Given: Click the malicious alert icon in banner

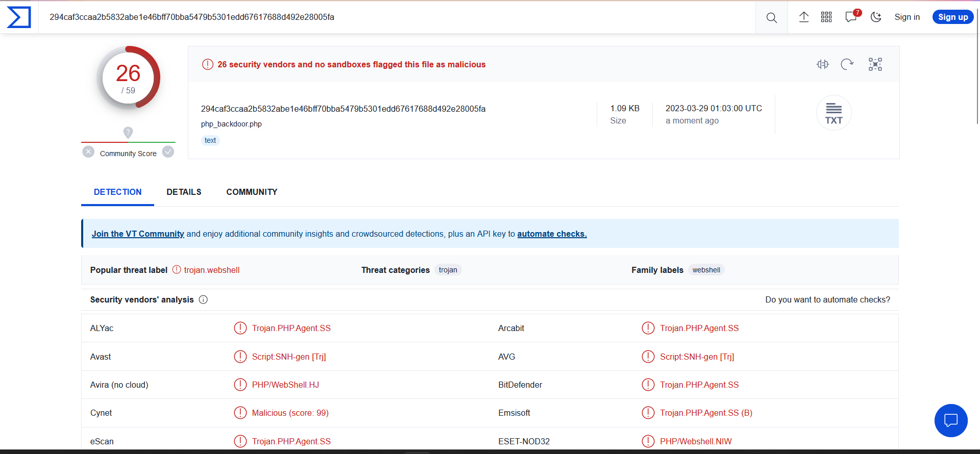Looking at the screenshot, I should coord(208,64).
